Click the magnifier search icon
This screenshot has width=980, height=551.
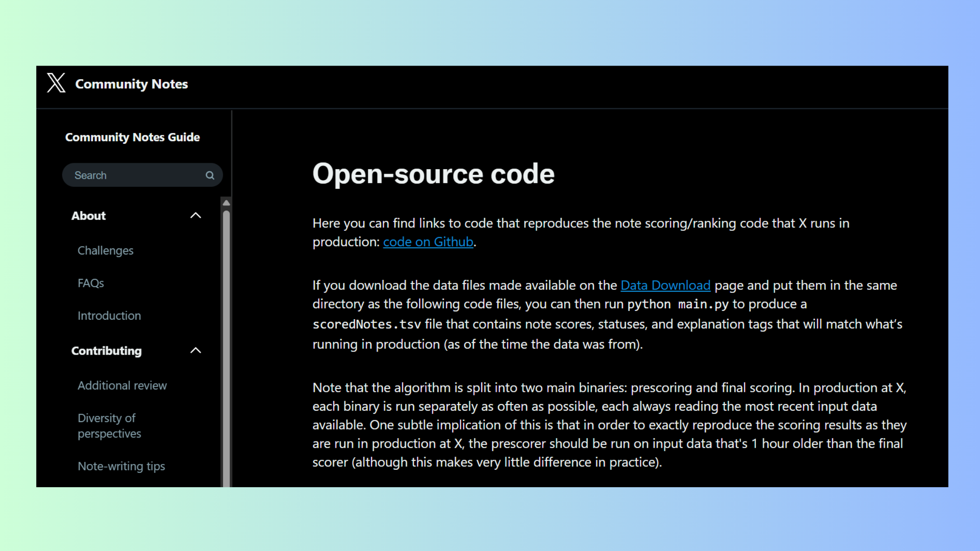[x=210, y=175]
